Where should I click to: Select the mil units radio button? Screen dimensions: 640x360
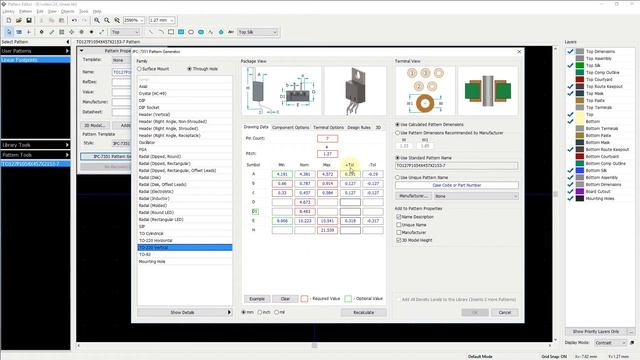[x=276, y=312]
